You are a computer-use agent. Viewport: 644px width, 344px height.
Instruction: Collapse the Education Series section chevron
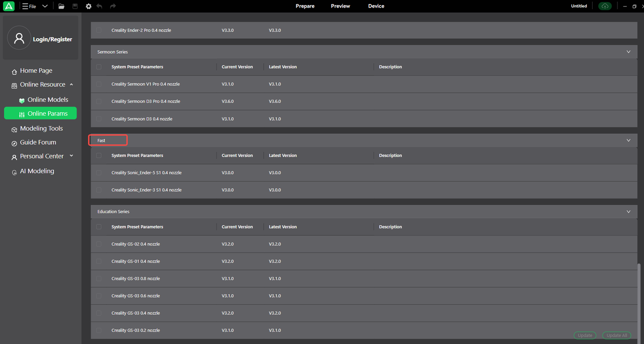tap(628, 212)
